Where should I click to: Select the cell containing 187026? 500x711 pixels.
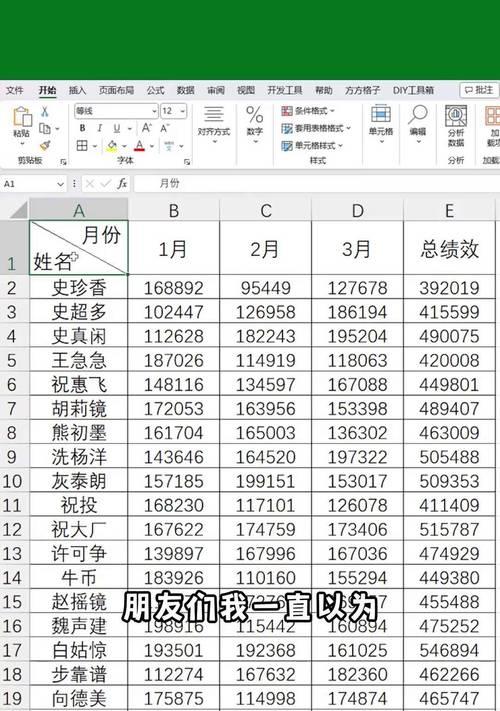coord(174,360)
